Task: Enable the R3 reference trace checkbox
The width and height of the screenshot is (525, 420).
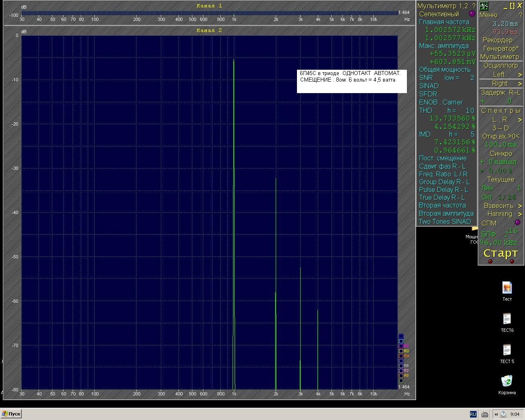Action: pyautogui.click(x=401, y=351)
